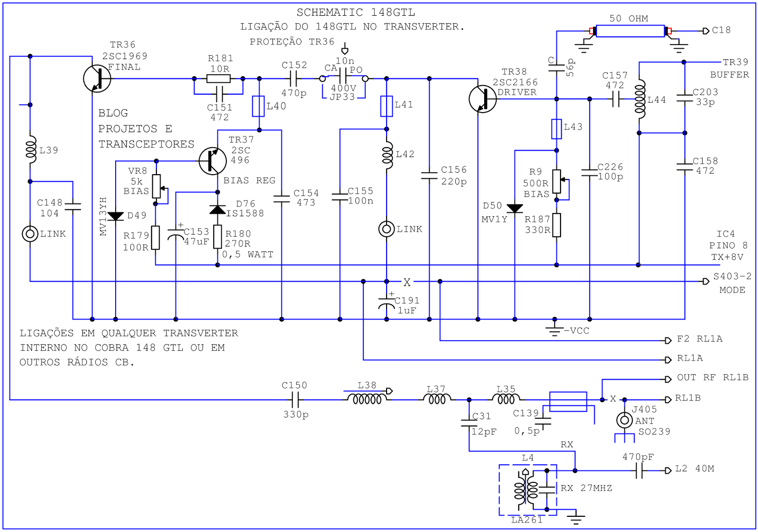Click the C155 100n capacitor symbol
Screen dimensions: 758x532
click(x=340, y=196)
